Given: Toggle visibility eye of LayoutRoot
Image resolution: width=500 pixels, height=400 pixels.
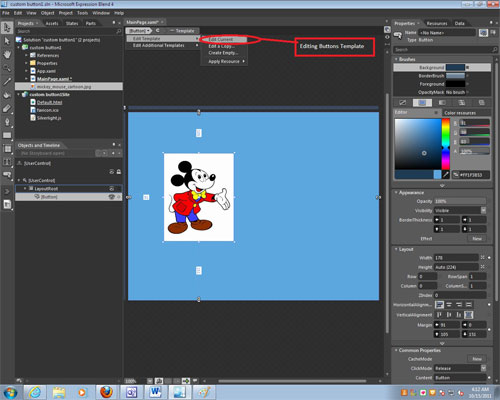Looking at the screenshot, I should coord(112,189).
